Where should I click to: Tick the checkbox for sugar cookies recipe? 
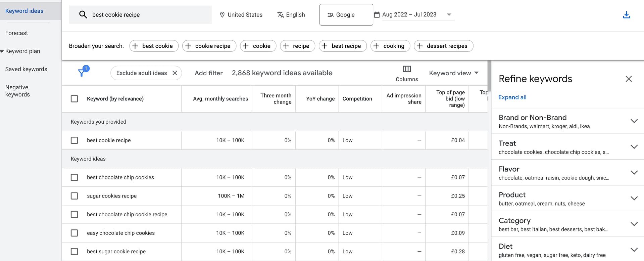(75, 196)
